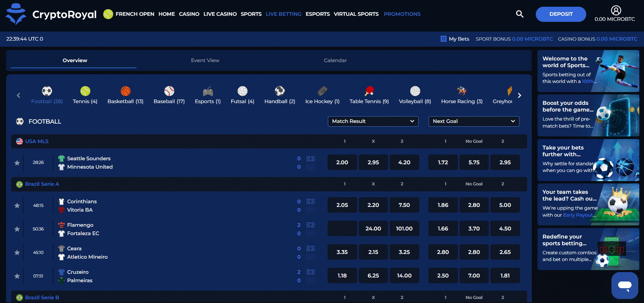Click the My Bets list icon
This screenshot has height=303, width=644.
pyautogui.click(x=443, y=39)
